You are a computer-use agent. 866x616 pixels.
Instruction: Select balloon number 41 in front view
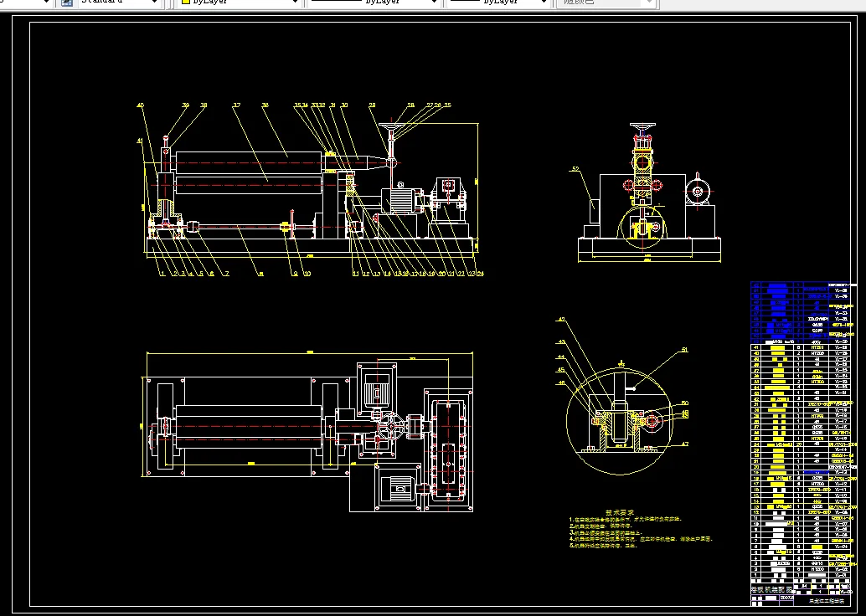(140, 141)
